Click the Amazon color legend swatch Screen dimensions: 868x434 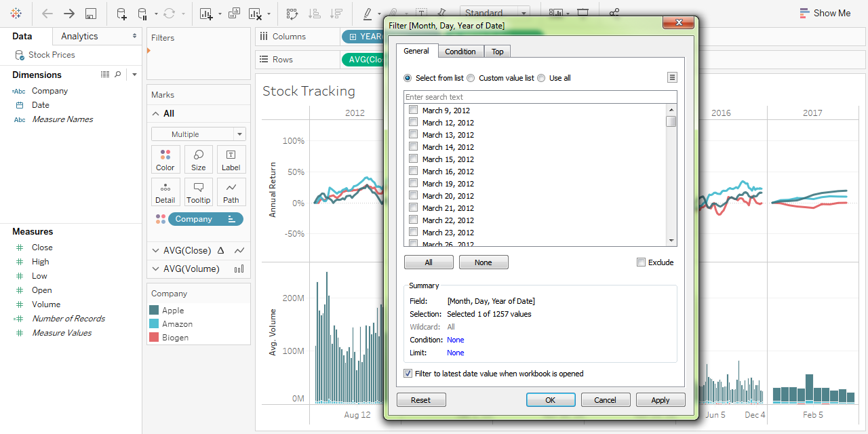pyautogui.click(x=154, y=324)
